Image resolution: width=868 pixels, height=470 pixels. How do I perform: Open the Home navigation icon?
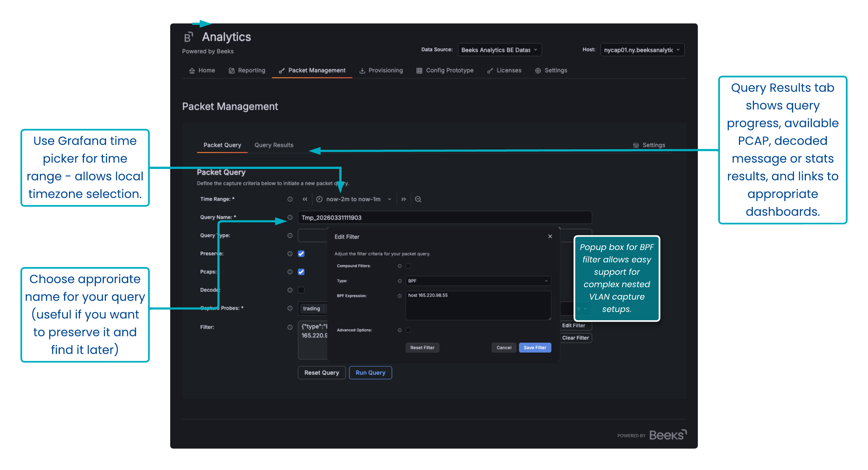coord(192,70)
